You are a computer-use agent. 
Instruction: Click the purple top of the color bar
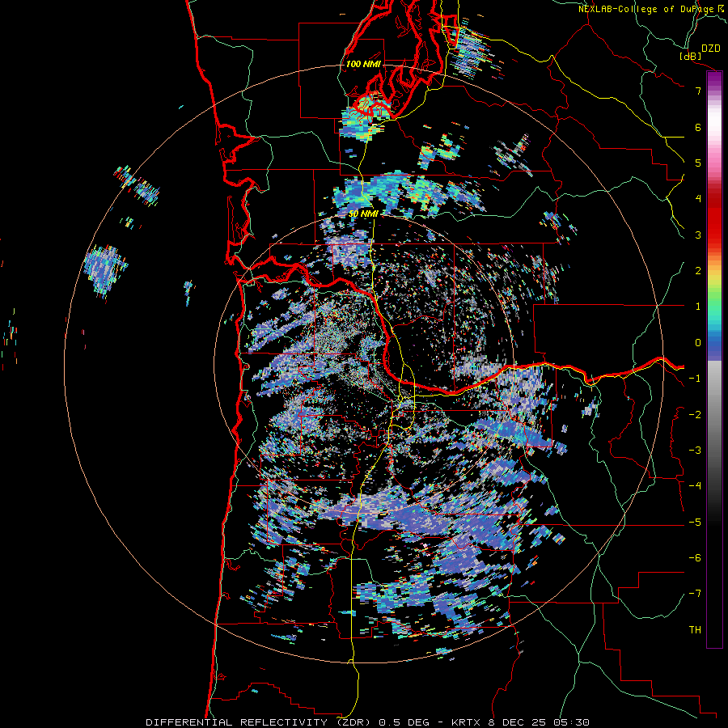[x=714, y=80]
